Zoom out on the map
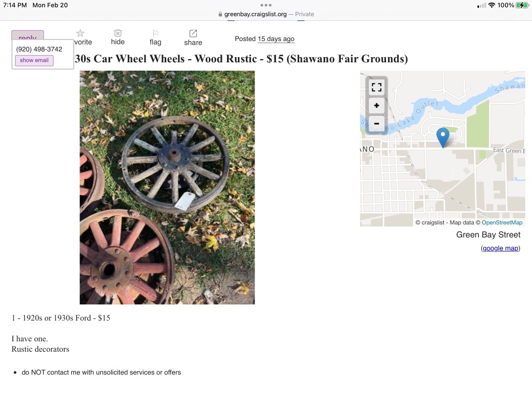 click(377, 124)
